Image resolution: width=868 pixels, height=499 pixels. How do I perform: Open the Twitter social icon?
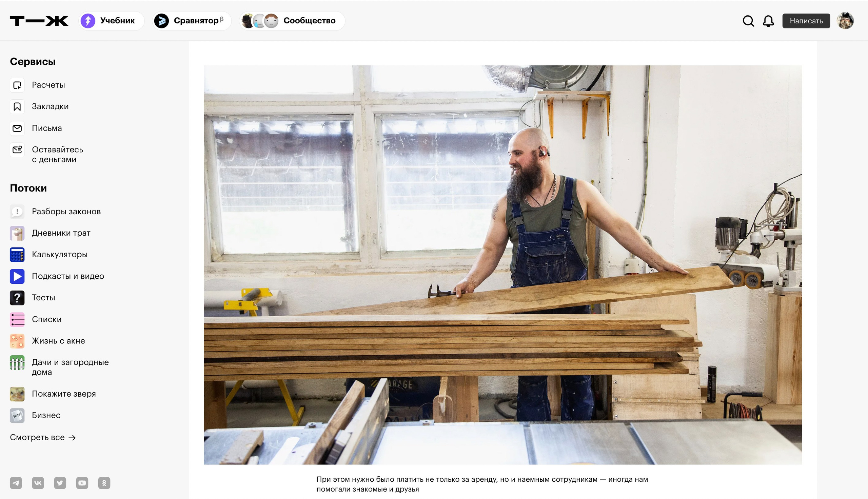60,483
